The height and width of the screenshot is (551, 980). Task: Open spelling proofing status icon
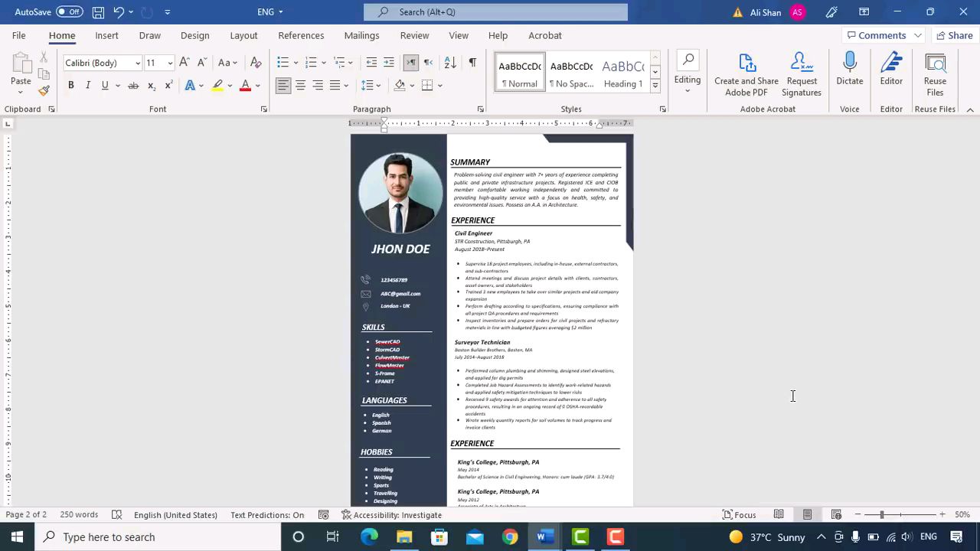point(116,515)
